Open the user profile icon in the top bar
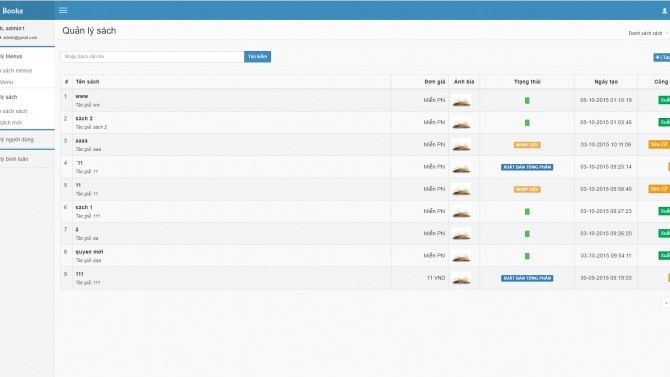This screenshot has width=670, height=377. point(664,11)
